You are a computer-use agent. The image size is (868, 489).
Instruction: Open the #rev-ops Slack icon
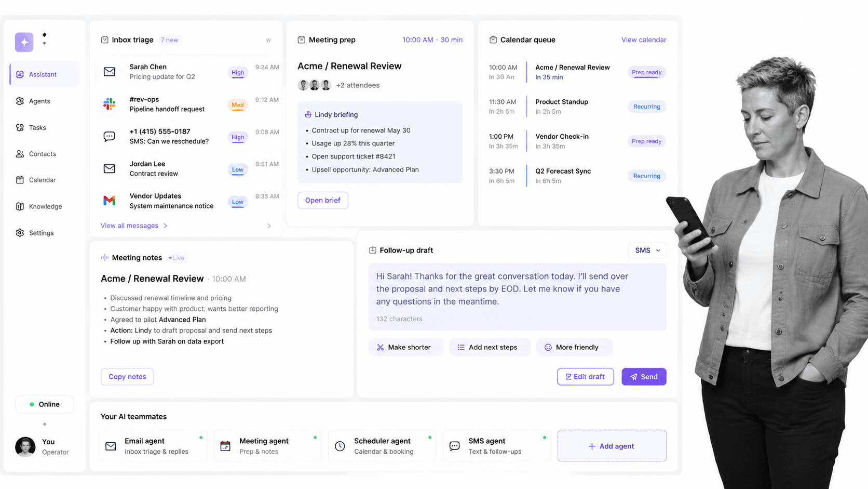(x=109, y=104)
